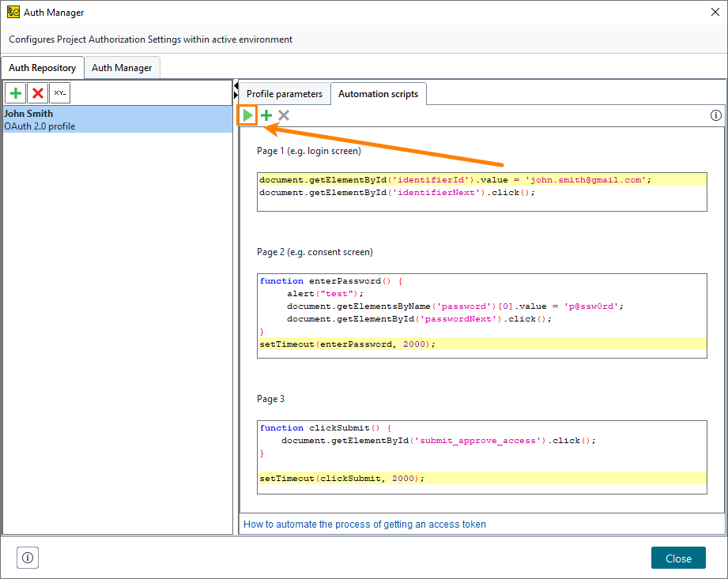Screen dimensions: 728x579
Task: Open the Auth Repository tab
Action: (43, 67)
